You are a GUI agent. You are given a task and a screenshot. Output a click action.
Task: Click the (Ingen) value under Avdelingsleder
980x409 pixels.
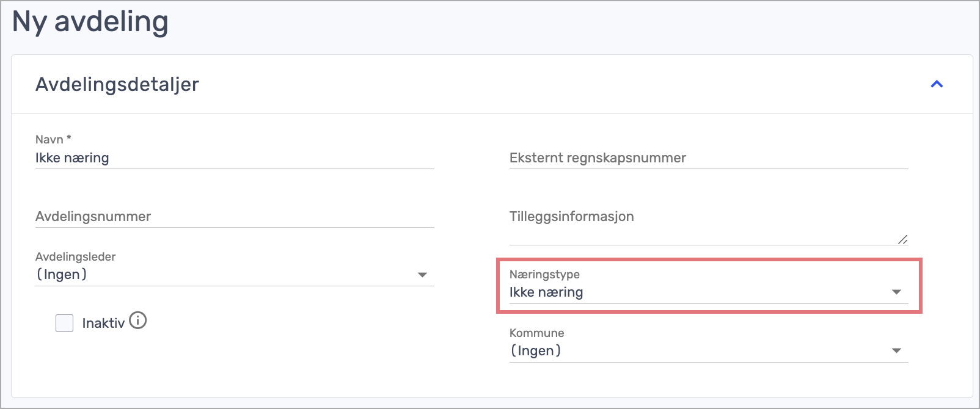coord(62,275)
